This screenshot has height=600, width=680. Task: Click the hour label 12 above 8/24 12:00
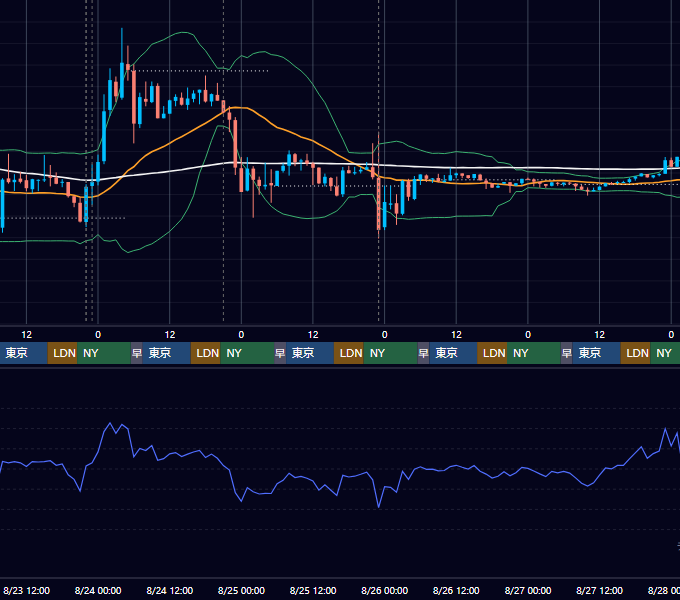point(170,335)
